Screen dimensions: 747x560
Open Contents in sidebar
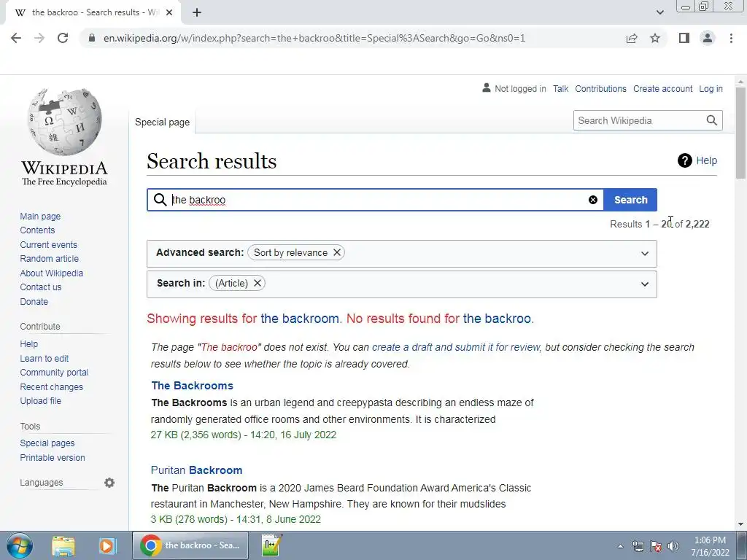coord(37,230)
